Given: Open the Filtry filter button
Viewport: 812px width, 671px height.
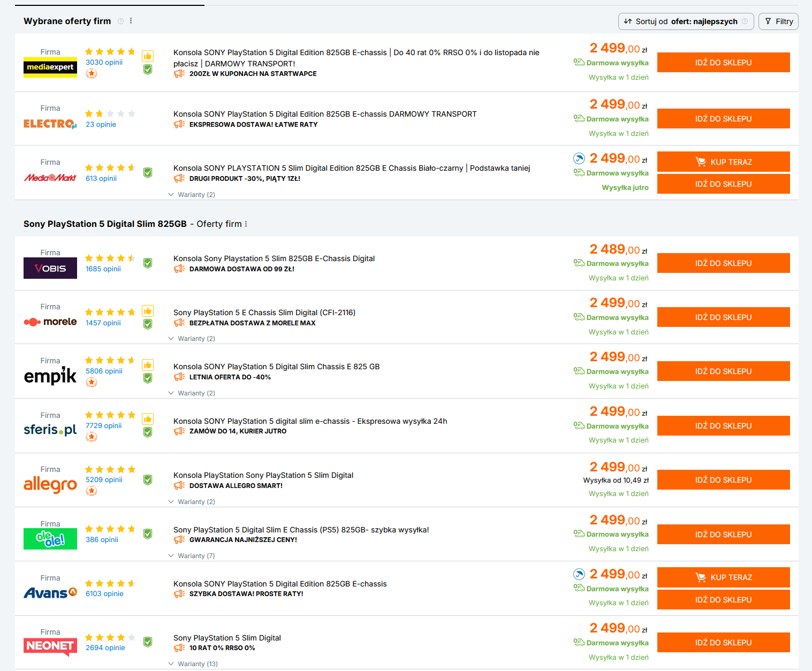Looking at the screenshot, I should (x=779, y=21).
